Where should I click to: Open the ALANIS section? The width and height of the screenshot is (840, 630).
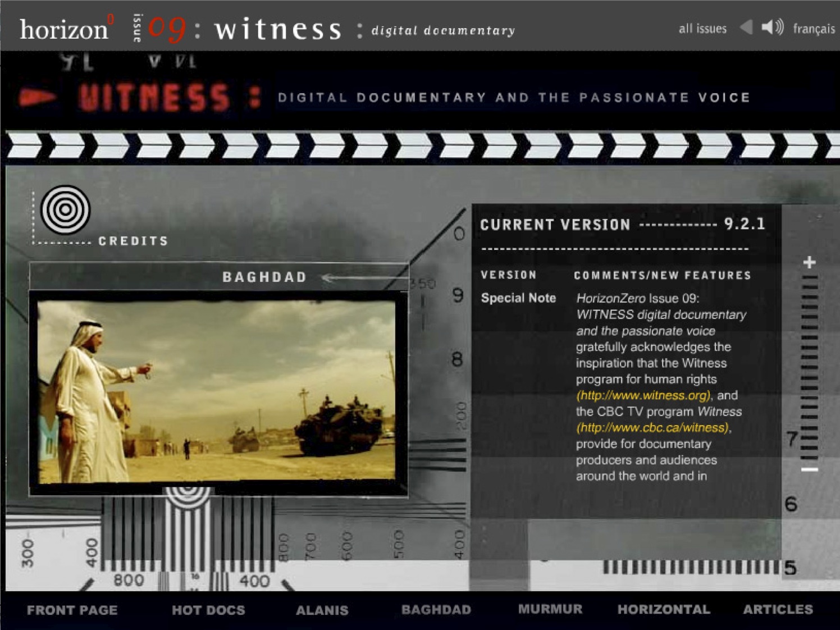(x=322, y=610)
